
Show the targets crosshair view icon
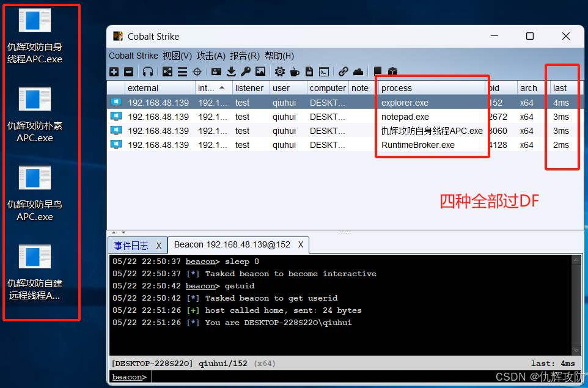[197, 71]
